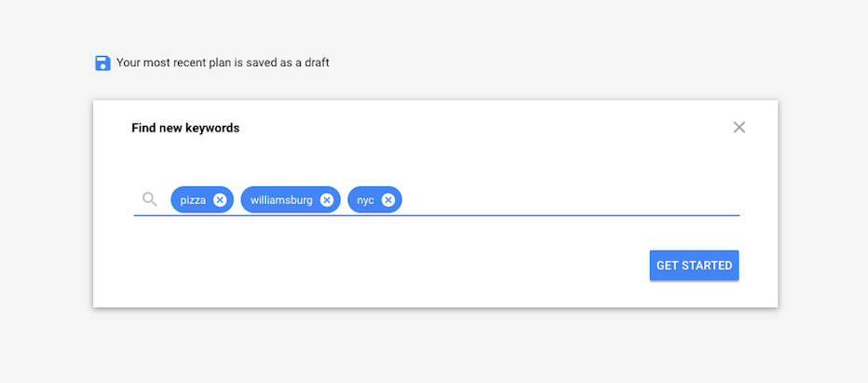Click the saved as a draft message

click(x=223, y=62)
